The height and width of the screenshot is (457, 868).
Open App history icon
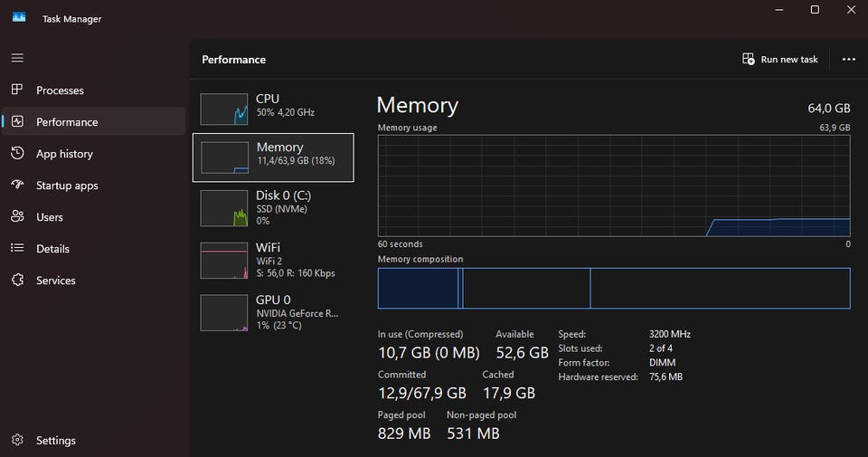pyautogui.click(x=17, y=154)
